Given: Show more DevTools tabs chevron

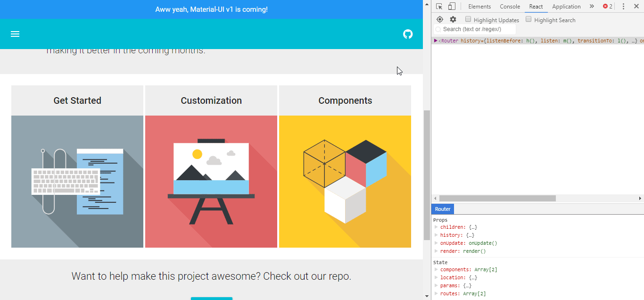Looking at the screenshot, I should click(x=592, y=7).
